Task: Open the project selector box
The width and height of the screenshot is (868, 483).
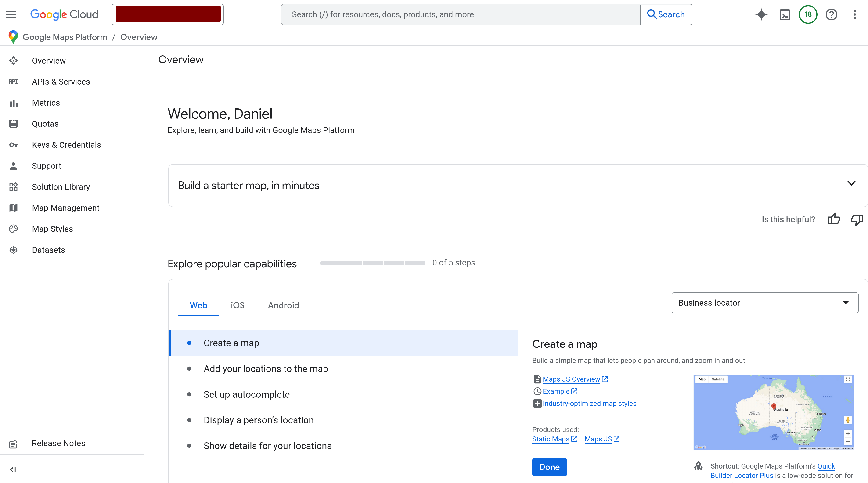Action: 167,14
